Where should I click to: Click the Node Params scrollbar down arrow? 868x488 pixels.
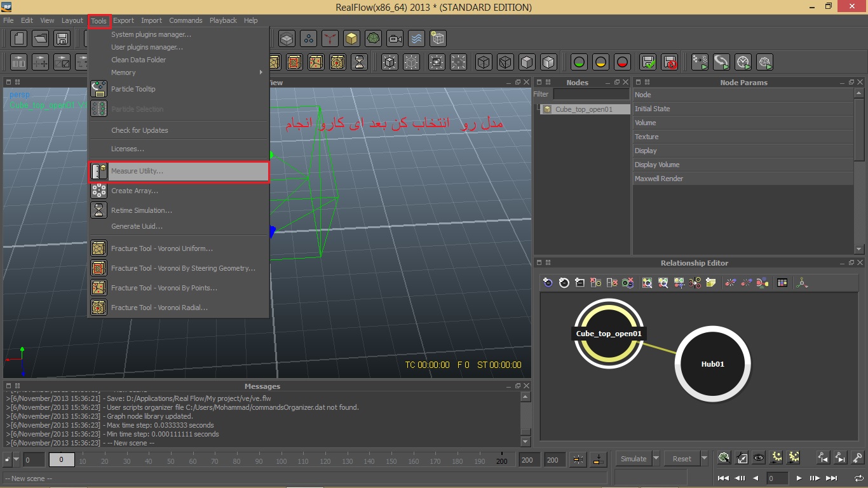pyautogui.click(x=859, y=249)
